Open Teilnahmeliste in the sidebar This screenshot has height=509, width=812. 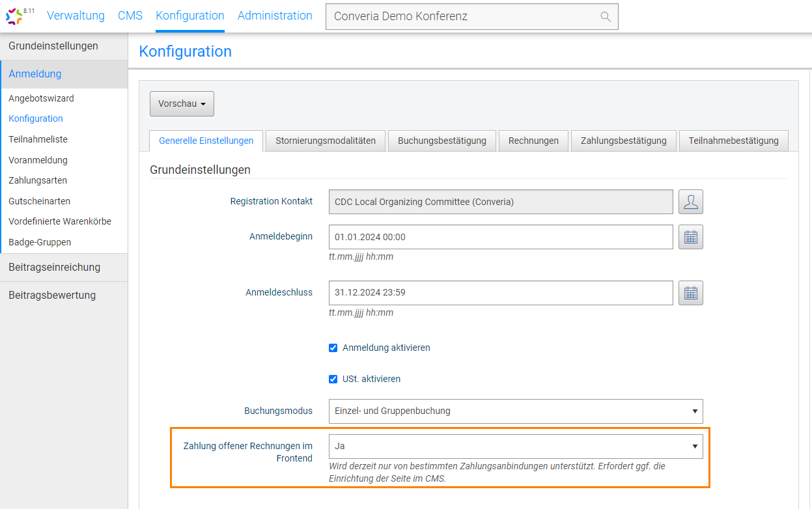coord(38,139)
